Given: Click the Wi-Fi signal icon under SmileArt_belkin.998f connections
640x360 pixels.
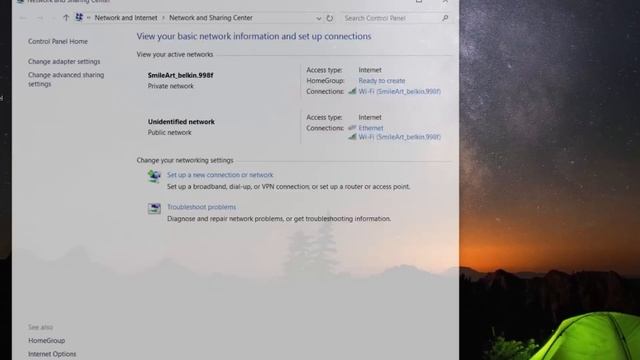Looking at the screenshot, I should [352, 91].
